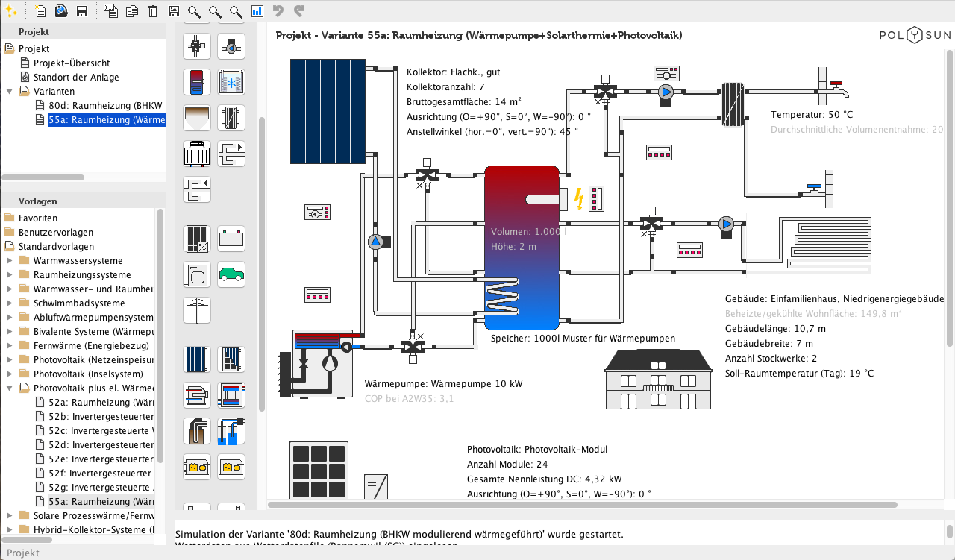Select the storage tank palette component
The height and width of the screenshot is (560, 955).
click(197, 82)
